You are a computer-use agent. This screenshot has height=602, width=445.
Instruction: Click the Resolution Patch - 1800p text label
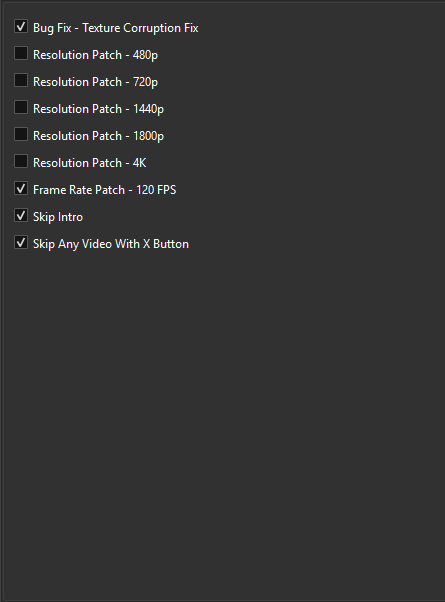[98, 136]
